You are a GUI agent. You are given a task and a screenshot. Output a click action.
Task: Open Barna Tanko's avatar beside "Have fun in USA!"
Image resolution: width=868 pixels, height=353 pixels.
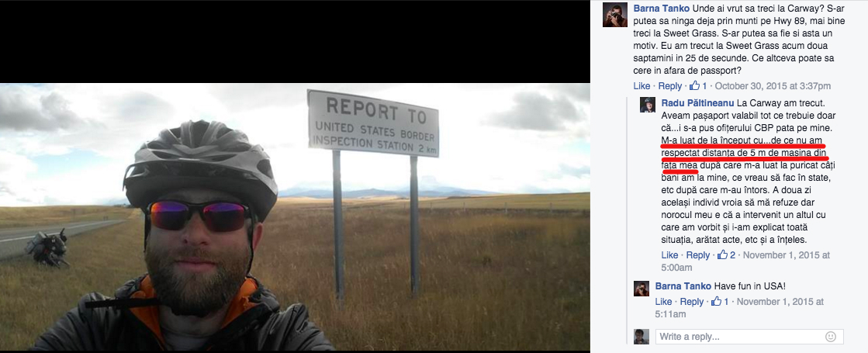click(x=641, y=289)
